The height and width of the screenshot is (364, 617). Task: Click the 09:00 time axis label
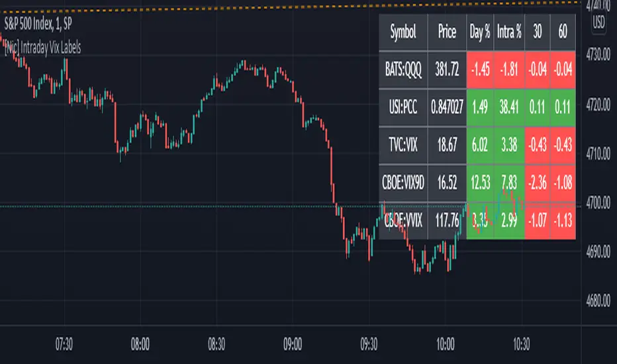[x=293, y=344]
